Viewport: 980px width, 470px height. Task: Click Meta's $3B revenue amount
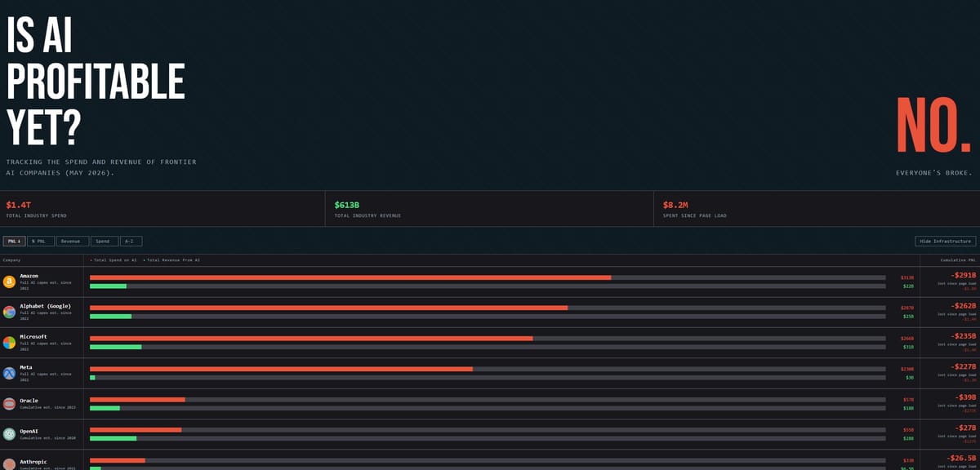point(910,378)
